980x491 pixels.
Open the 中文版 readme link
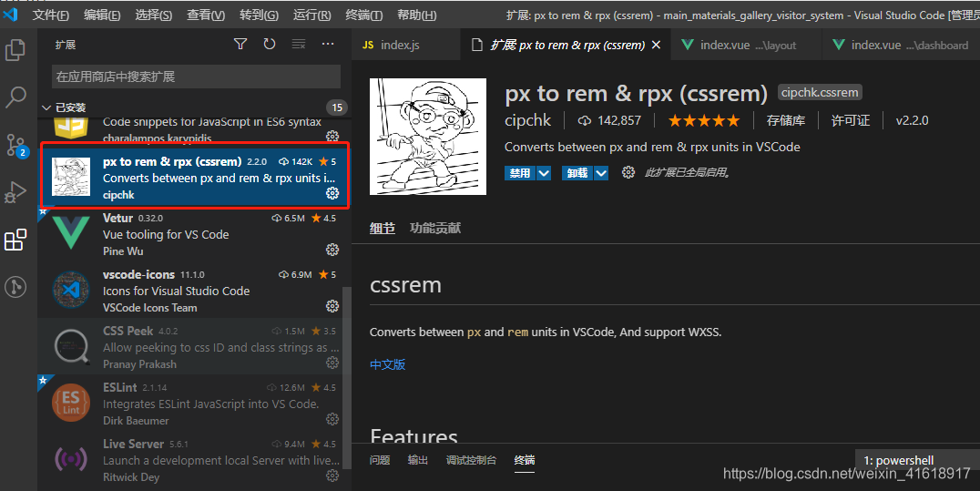pos(387,364)
